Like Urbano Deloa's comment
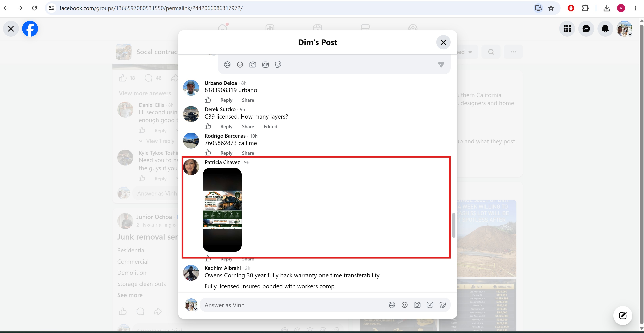This screenshot has width=644, height=333. (208, 100)
